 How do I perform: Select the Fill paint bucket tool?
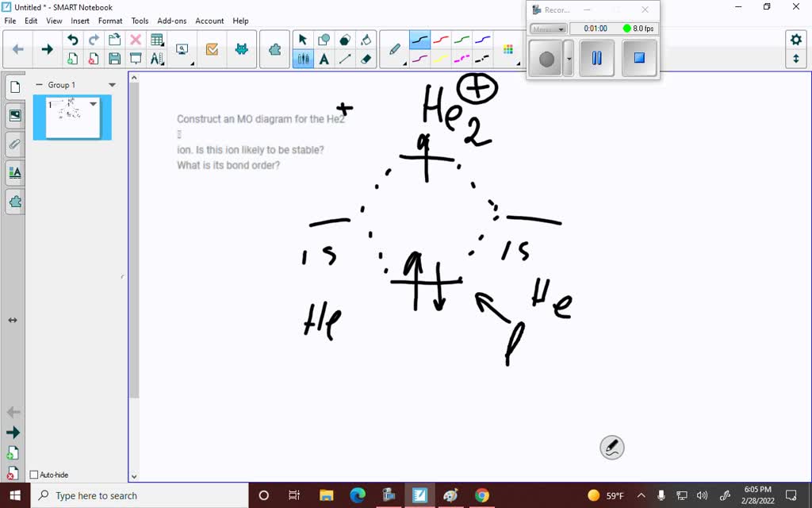366,38
